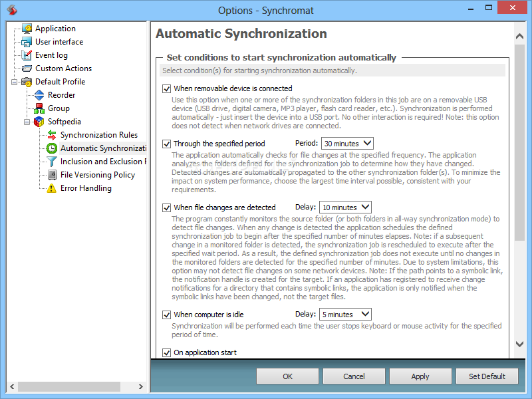Select Application in options tree
This screenshot has width=532, height=399.
[55, 29]
